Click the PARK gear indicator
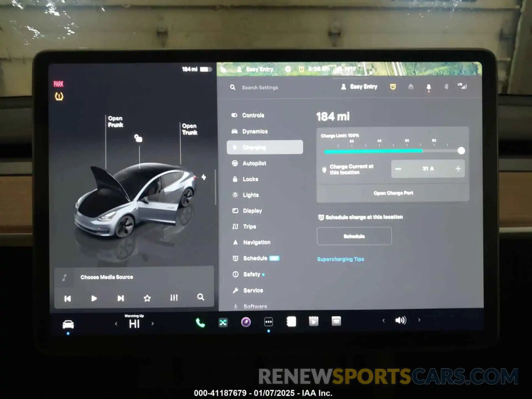The image size is (532, 399). point(58,84)
